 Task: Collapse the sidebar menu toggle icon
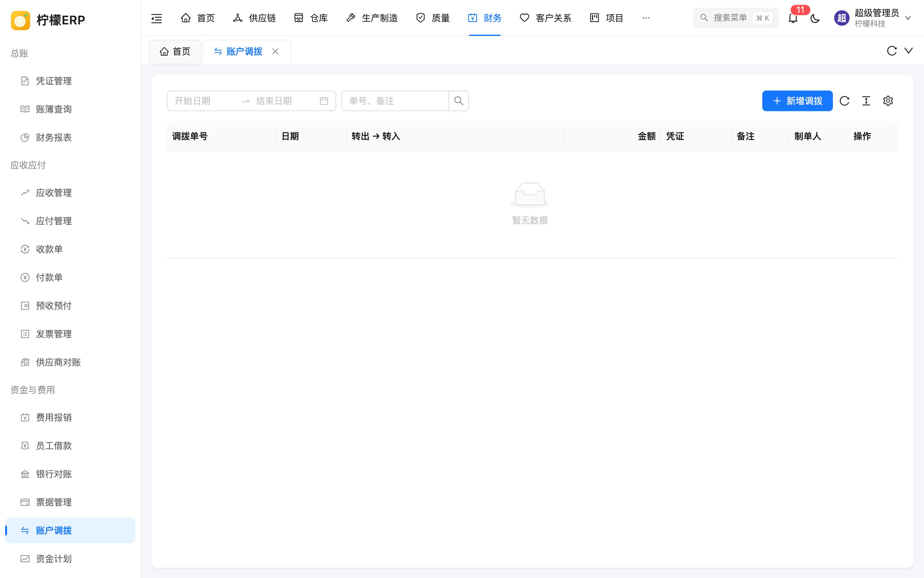[157, 18]
